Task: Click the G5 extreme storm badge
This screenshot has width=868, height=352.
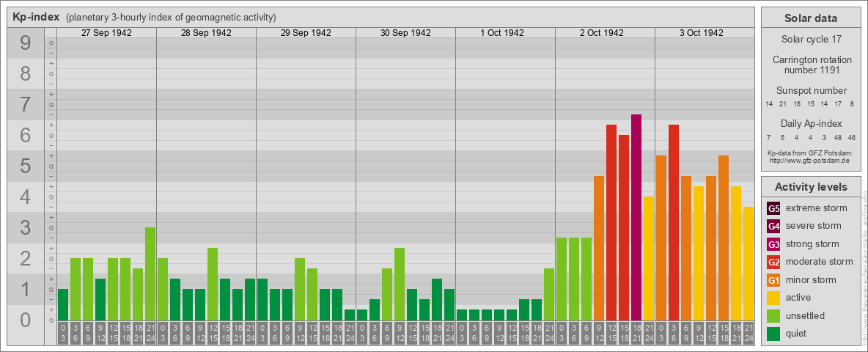Action: point(773,209)
